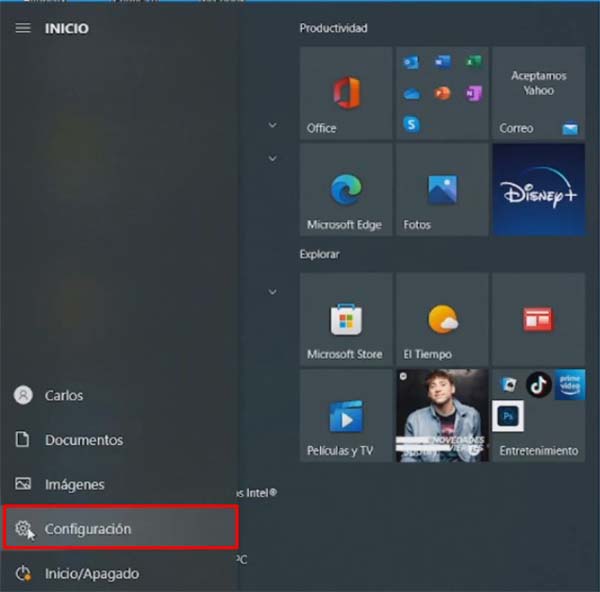This screenshot has width=600, height=592.
Task: Open the Correo mail tile
Action: (538, 93)
